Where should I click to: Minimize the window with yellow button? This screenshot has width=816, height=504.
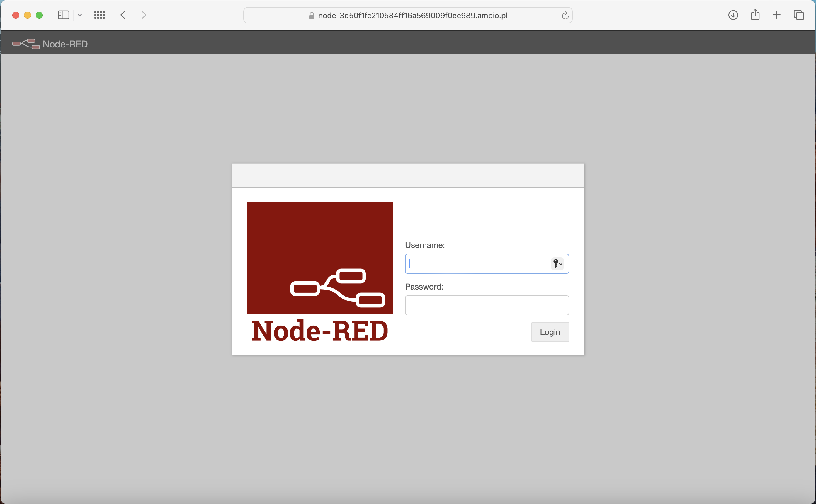(x=28, y=15)
